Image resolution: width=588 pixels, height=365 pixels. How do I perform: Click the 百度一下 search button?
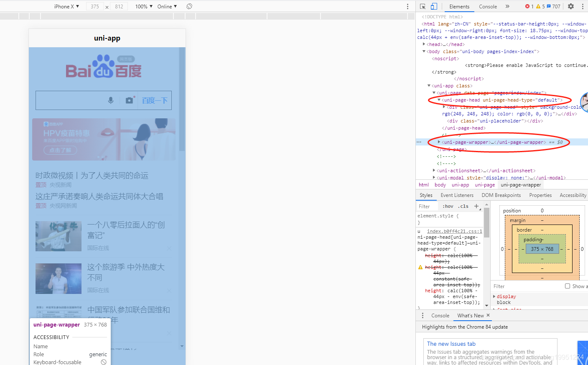[155, 100]
